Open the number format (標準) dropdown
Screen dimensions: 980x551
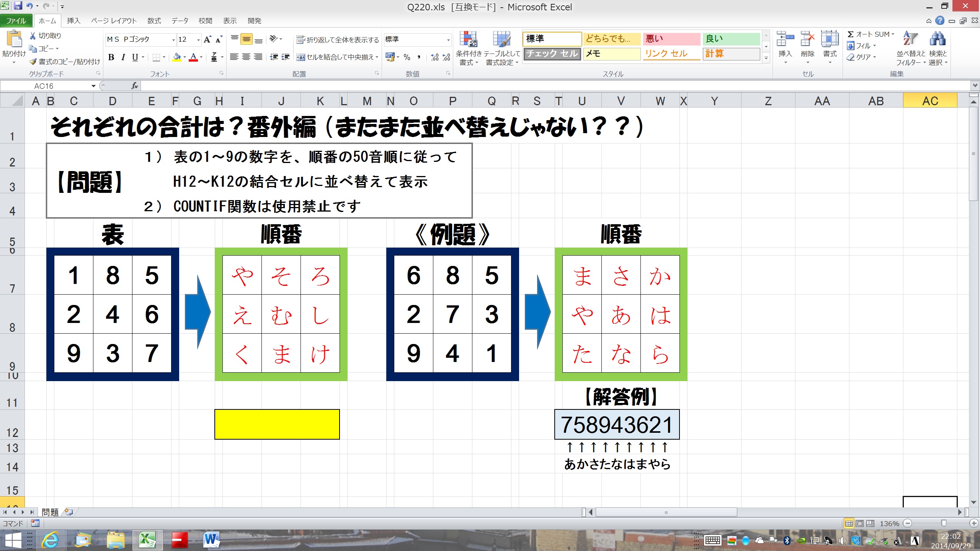pyautogui.click(x=448, y=40)
